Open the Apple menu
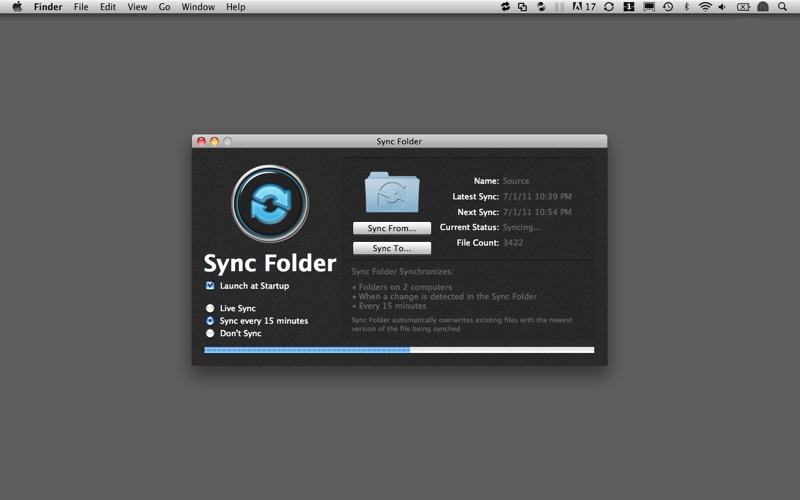 pos(17,7)
